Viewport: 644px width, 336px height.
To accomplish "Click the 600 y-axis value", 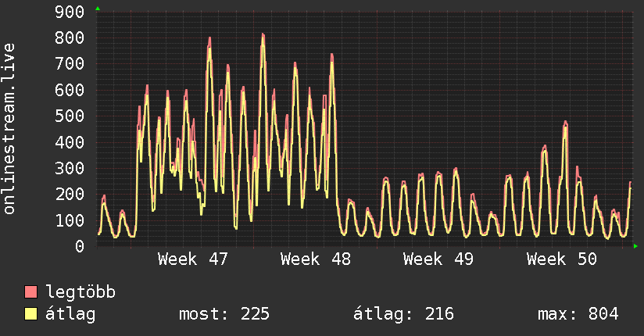I will click(x=70, y=90).
